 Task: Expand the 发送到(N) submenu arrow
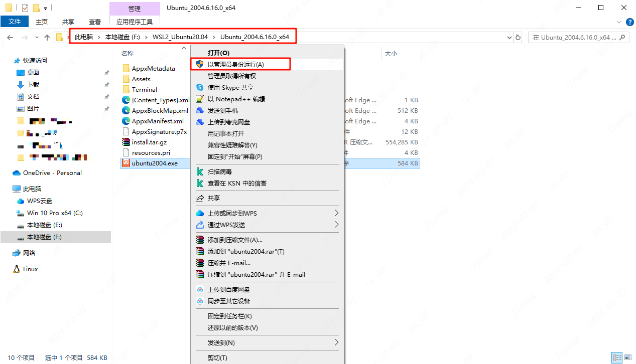pyautogui.click(x=337, y=342)
